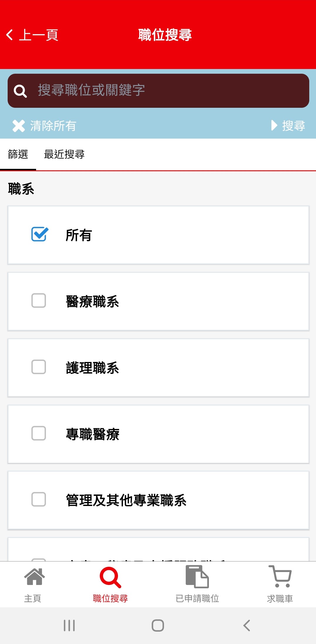Click the magnifier icon in search bar
316x644 pixels.
point(20,91)
